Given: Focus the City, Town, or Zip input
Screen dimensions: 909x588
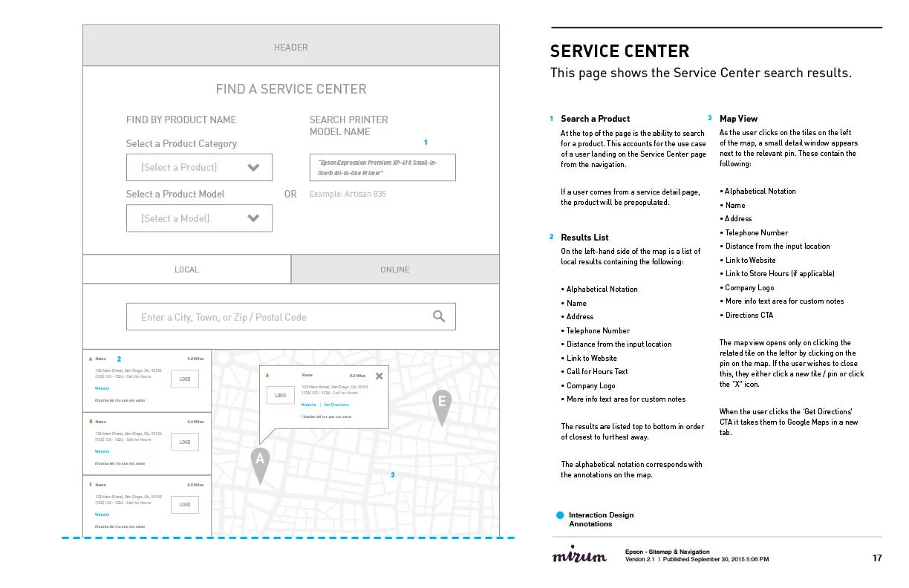Looking at the screenshot, I should [291, 317].
